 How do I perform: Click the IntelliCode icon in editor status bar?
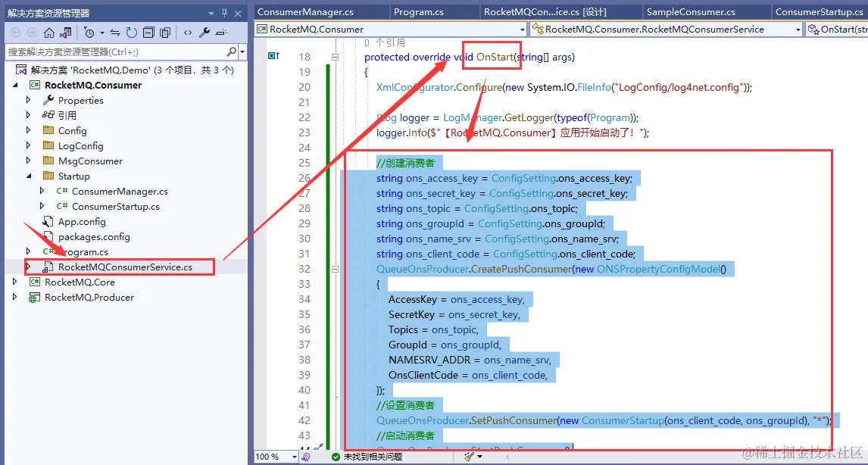(x=306, y=457)
